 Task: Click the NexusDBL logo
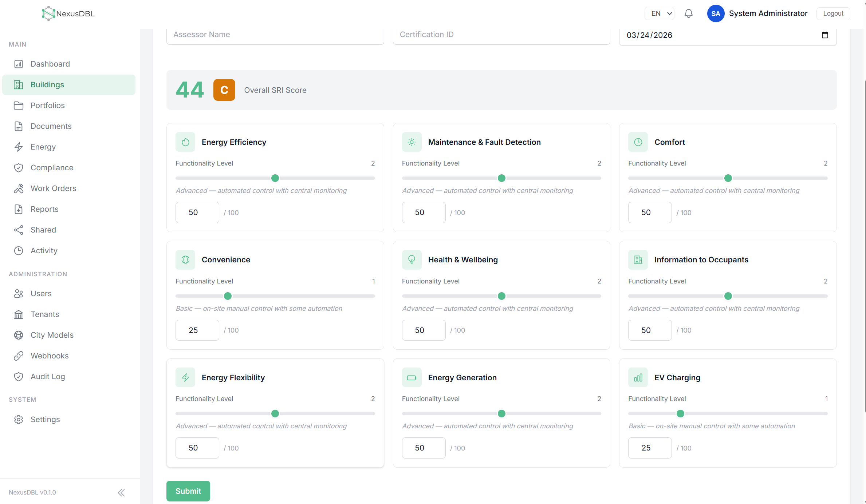(x=68, y=13)
